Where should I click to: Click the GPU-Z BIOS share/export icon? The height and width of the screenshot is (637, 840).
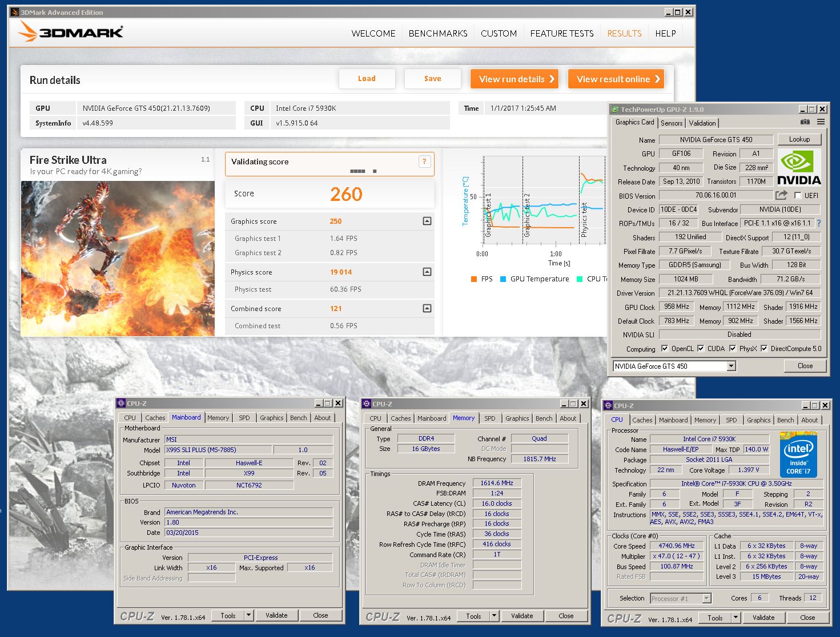(781, 195)
